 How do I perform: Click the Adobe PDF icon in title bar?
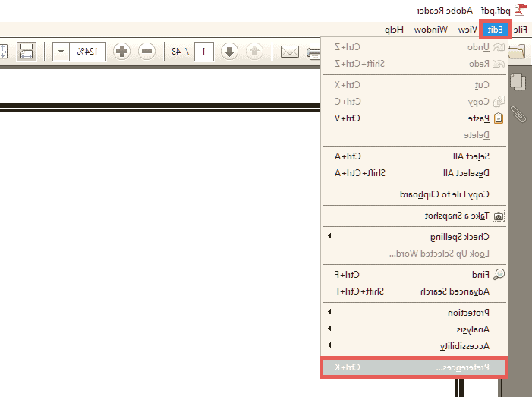coord(519,11)
